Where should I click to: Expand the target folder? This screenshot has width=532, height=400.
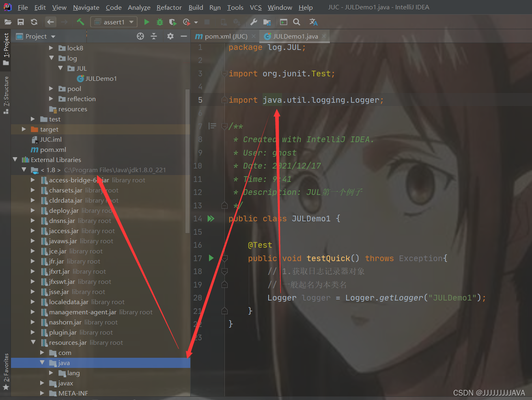[24, 129]
